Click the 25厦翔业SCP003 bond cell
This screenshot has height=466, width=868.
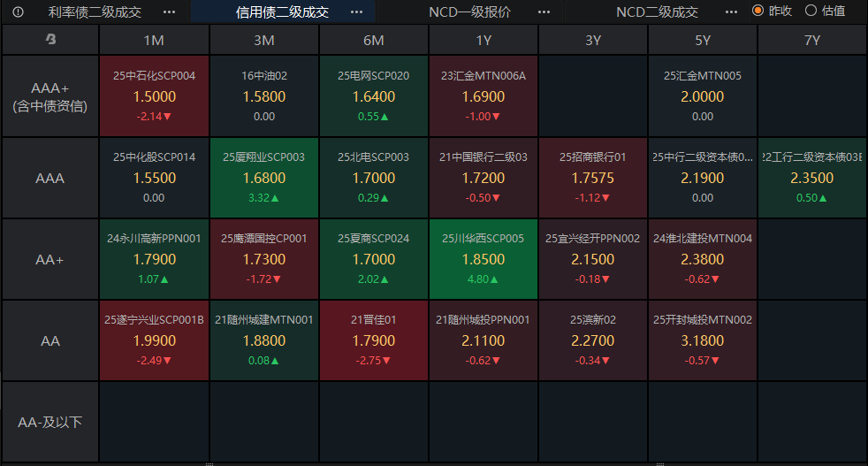263,178
